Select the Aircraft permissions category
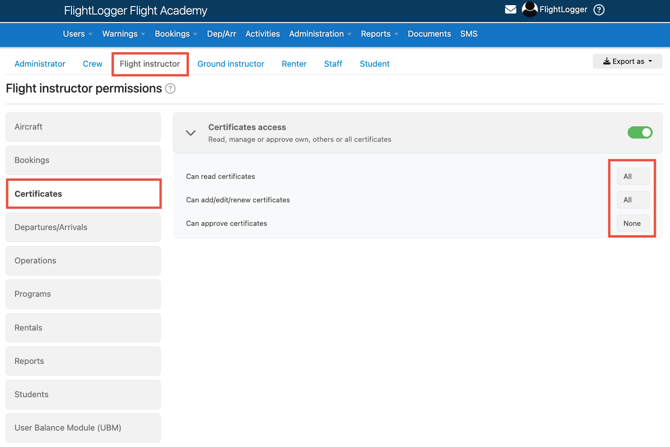This screenshot has height=447, width=670. click(x=83, y=127)
